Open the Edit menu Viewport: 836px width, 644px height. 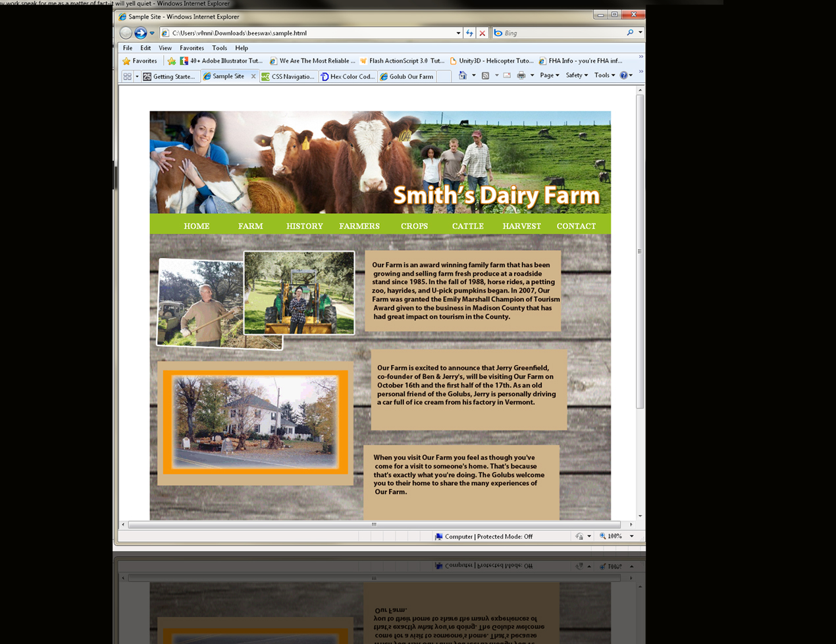(x=145, y=48)
